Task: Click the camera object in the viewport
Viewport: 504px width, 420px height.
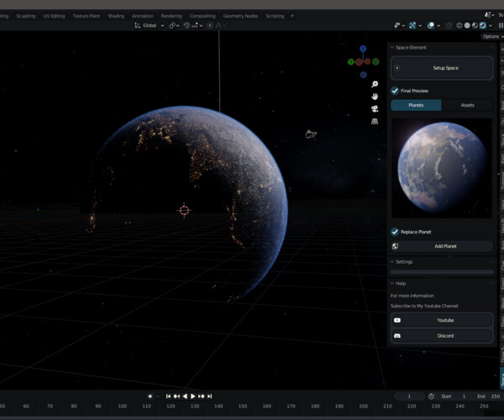Action: coord(311,134)
